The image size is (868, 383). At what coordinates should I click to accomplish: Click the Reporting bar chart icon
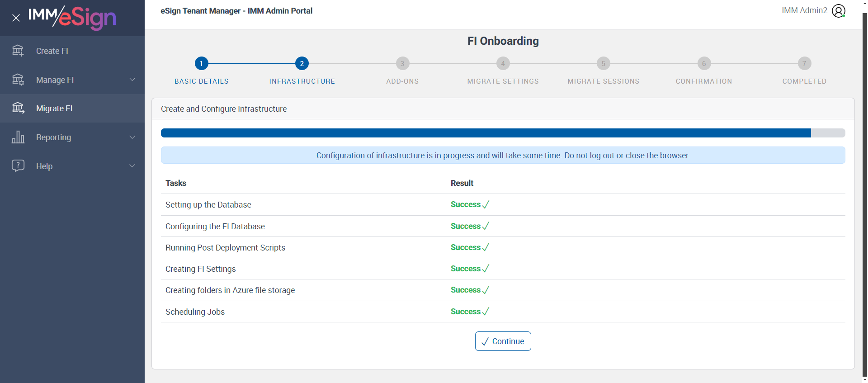[18, 137]
